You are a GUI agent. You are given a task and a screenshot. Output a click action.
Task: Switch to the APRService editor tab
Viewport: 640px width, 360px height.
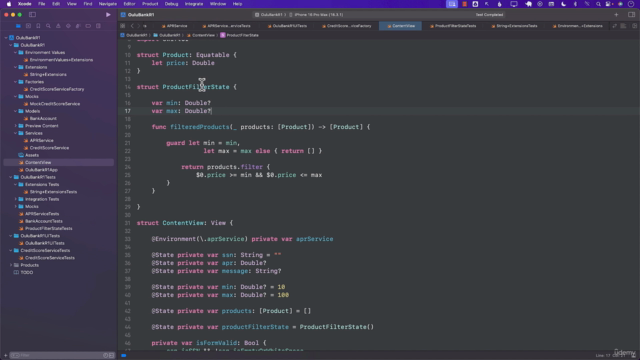tap(174, 26)
